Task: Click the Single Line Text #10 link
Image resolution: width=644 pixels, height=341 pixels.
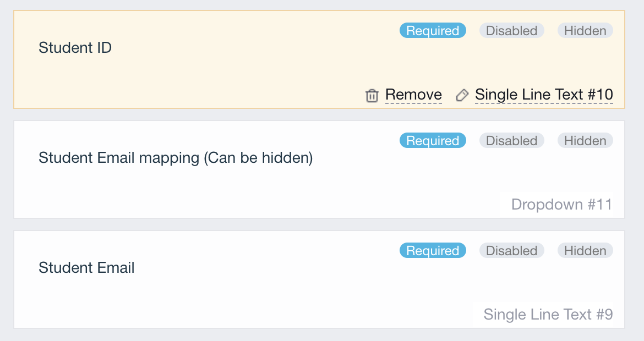Action: (x=544, y=95)
